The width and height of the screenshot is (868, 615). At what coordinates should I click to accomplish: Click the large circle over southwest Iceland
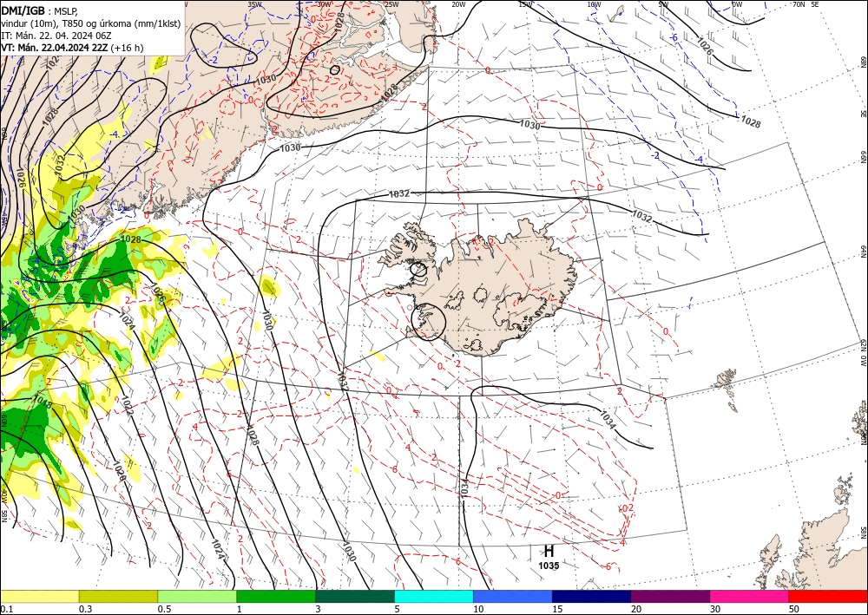[429, 321]
